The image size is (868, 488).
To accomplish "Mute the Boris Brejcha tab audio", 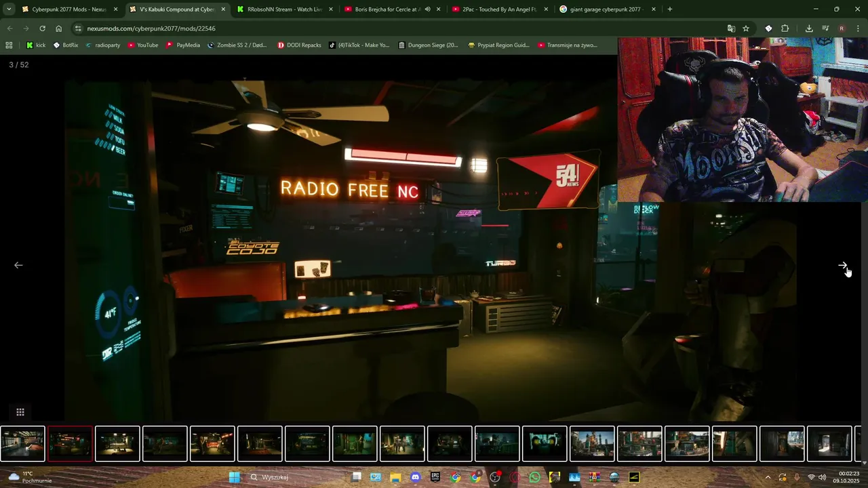I will tap(427, 9).
